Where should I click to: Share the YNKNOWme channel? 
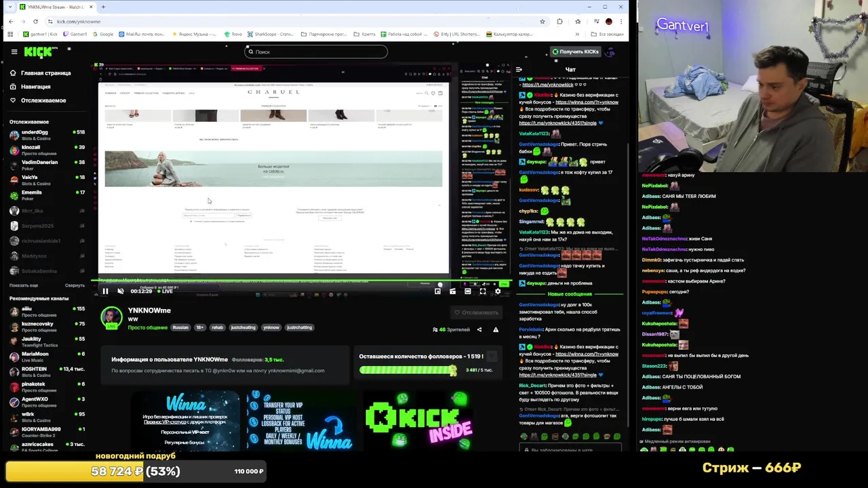[x=479, y=329]
